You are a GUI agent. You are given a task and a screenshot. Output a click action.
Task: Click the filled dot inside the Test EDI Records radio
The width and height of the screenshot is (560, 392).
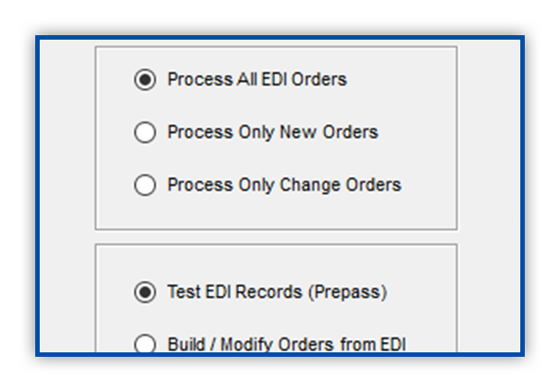[x=145, y=292]
